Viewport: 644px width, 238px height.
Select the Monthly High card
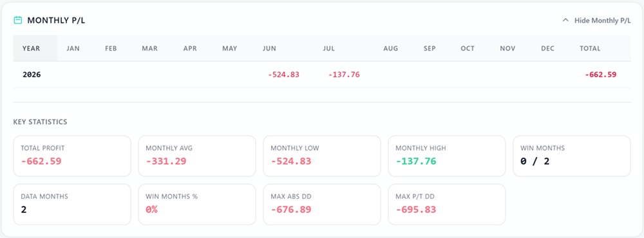(447, 156)
